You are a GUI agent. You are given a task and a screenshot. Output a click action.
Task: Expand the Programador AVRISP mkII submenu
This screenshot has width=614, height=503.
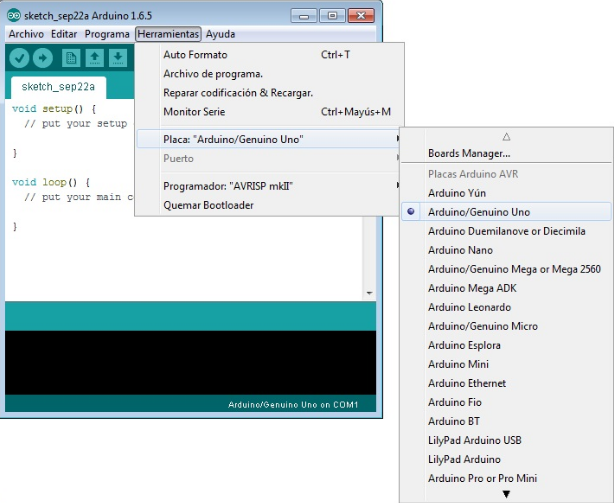point(269,186)
